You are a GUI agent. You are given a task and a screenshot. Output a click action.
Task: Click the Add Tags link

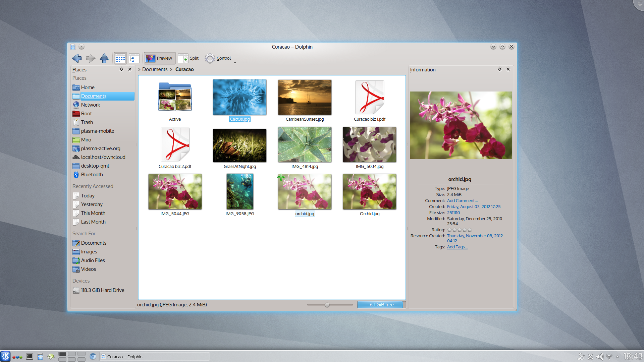coord(457,247)
